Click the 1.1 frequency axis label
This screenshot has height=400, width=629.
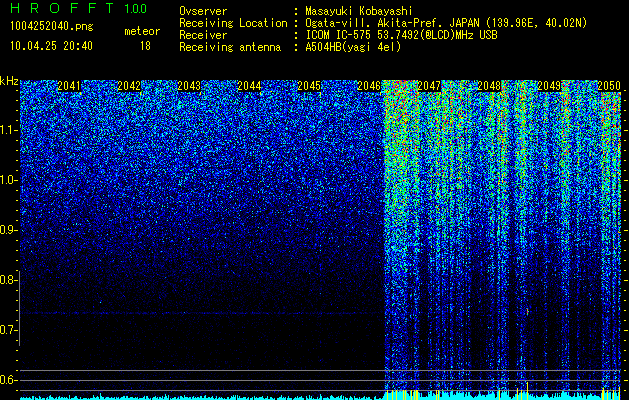8,130
